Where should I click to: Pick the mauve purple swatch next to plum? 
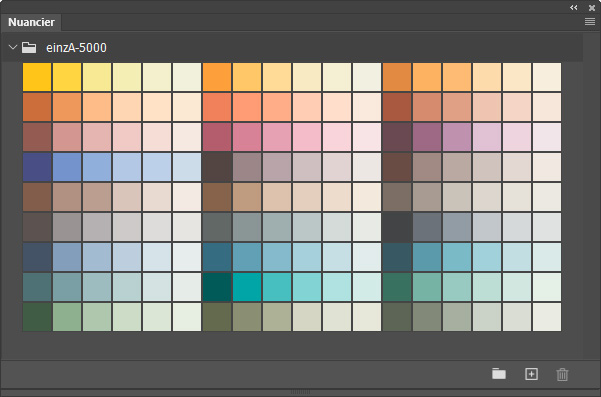(427, 137)
